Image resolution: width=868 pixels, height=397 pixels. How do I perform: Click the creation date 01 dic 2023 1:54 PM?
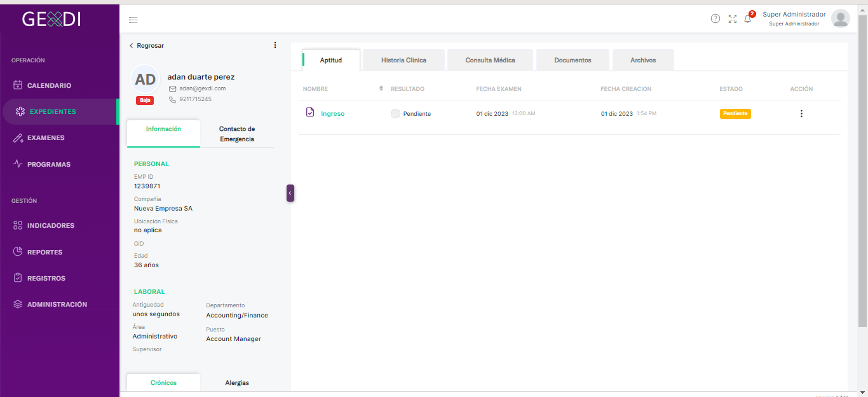(x=628, y=114)
